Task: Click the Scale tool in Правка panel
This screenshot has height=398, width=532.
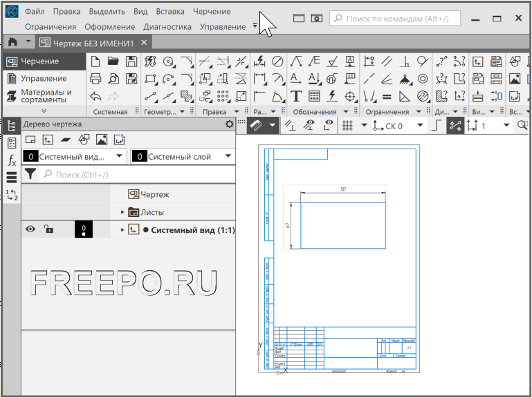Action: coord(241,97)
